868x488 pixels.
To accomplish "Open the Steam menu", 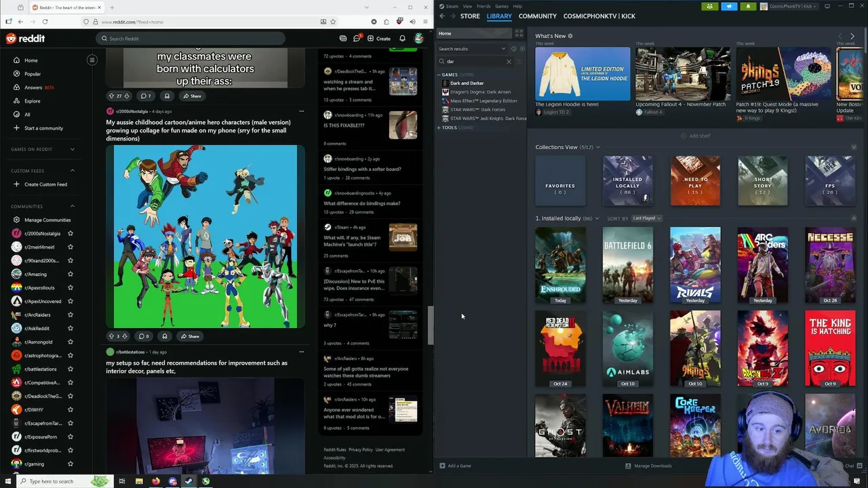I will (x=452, y=6).
